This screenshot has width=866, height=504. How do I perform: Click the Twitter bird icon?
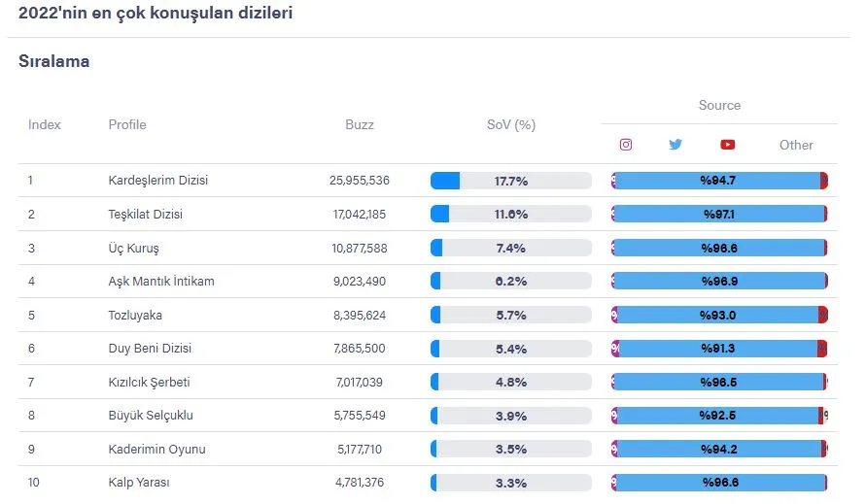pos(675,145)
